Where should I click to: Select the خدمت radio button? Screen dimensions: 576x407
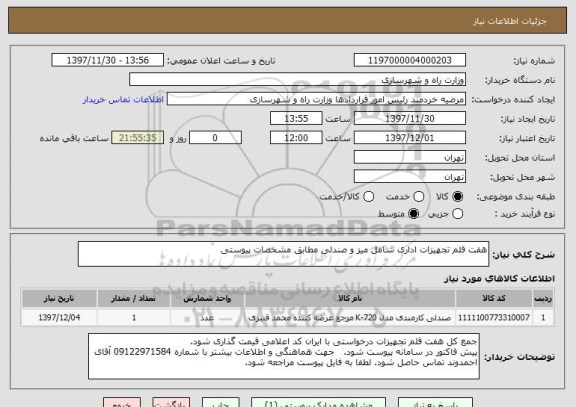pos(418,197)
